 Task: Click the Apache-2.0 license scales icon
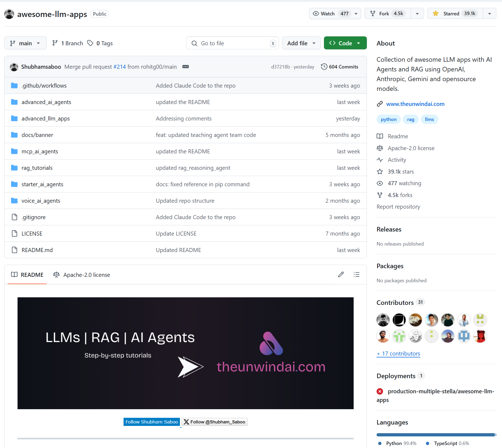(380, 148)
